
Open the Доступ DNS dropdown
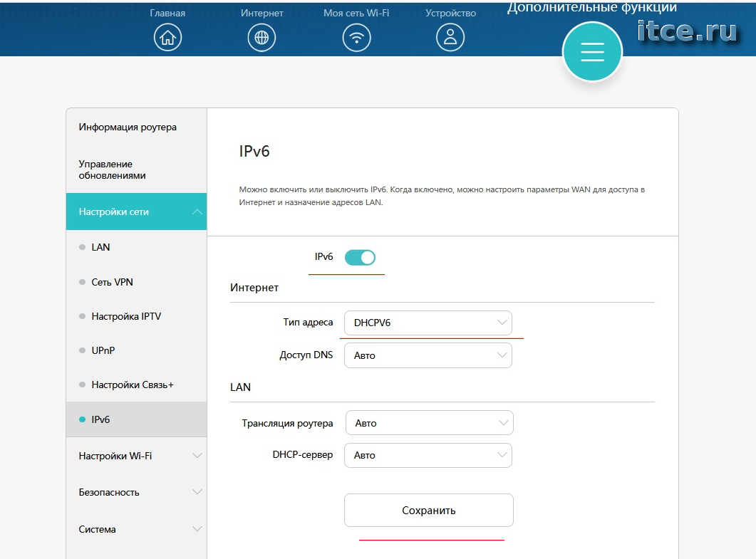coord(428,355)
